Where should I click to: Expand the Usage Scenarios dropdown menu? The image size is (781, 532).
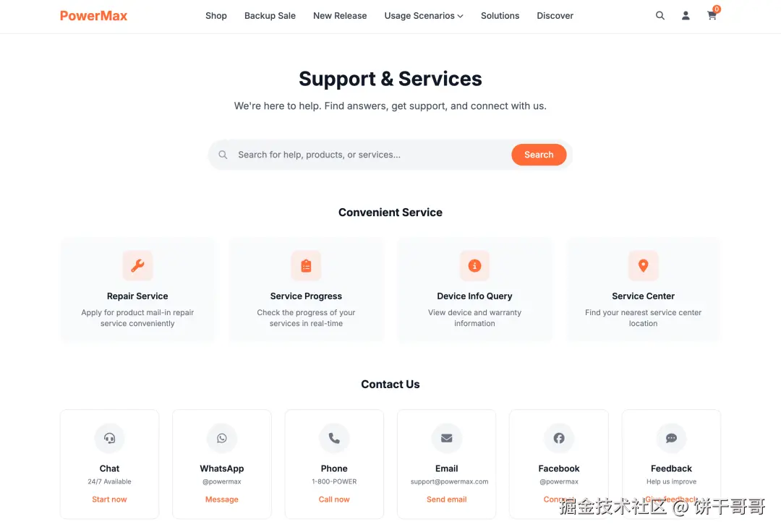pos(424,16)
